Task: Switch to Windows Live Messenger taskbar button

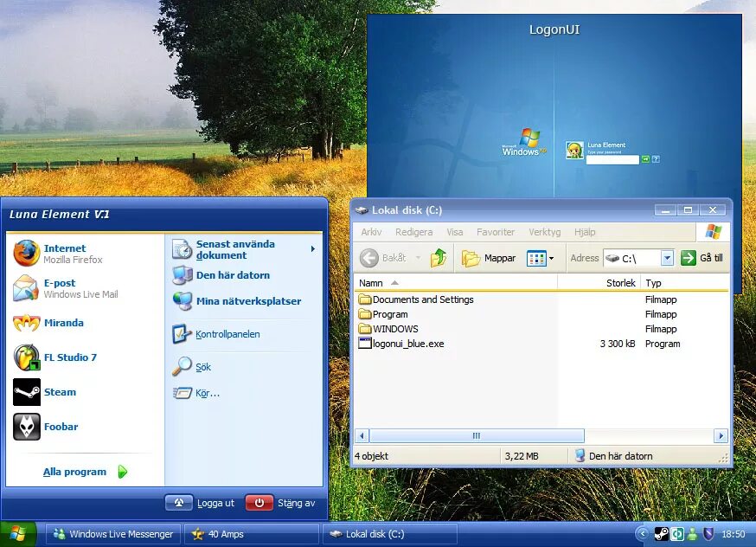Action: click(x=113, y=534)
